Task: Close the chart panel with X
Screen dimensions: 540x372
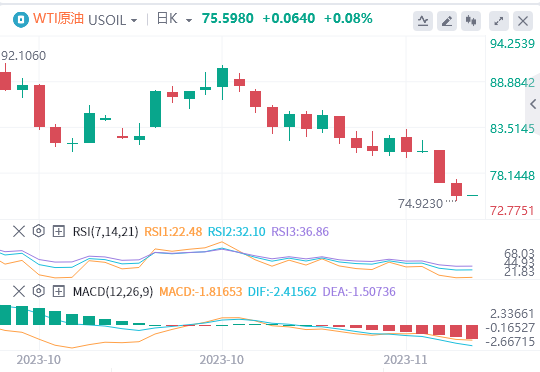Action: [523, 21]
